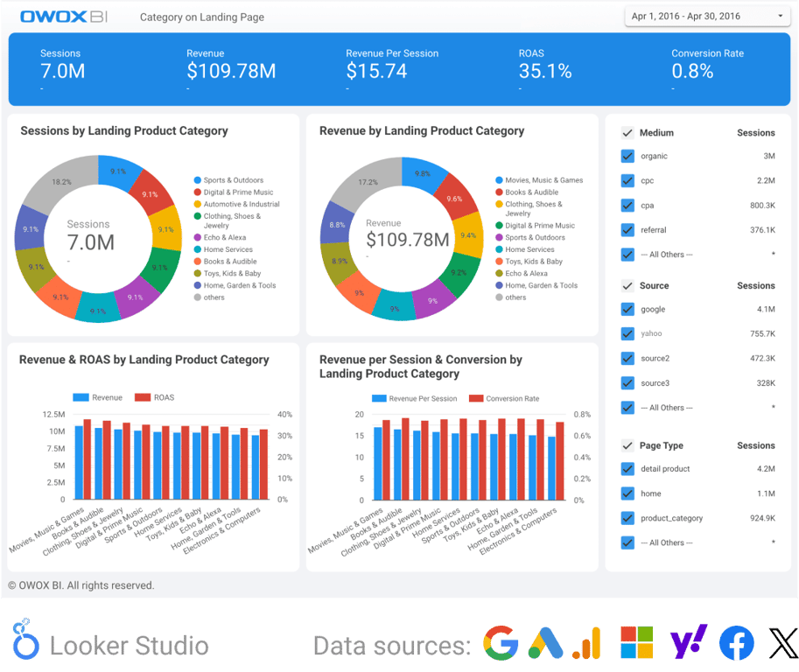Click the Google Ads data source icon

pos(544,643)
